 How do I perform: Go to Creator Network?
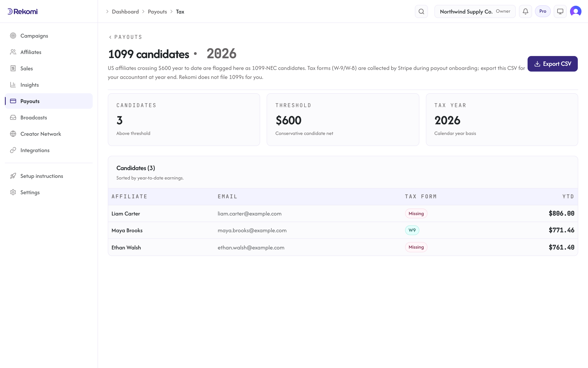point(49,134)
